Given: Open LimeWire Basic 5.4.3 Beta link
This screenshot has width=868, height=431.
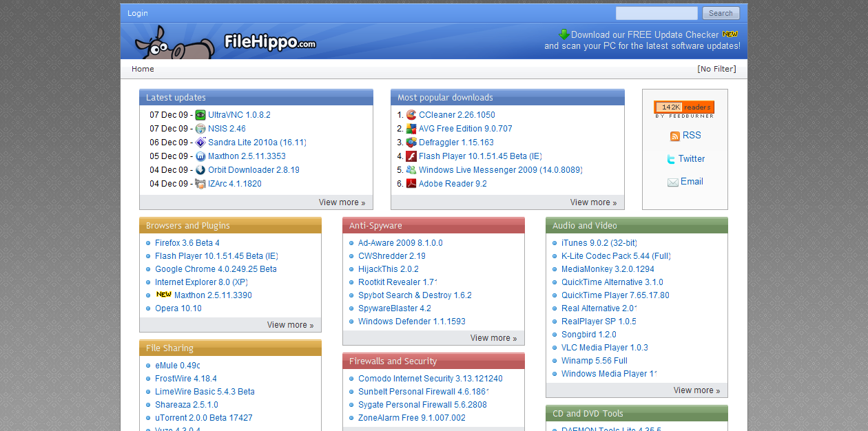Looking at the screenshot, I should [x=205, y=392].
